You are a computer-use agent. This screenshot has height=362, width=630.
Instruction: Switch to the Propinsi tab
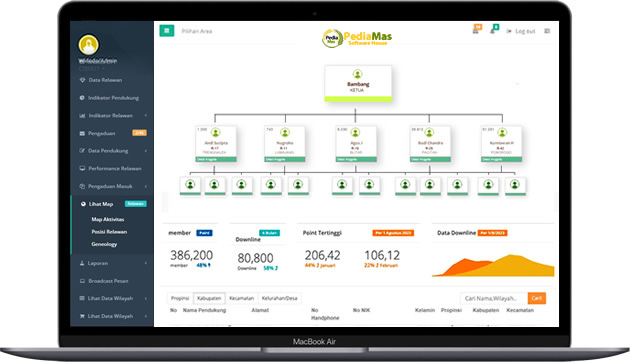pyautogui.click(x=180, y=298)
